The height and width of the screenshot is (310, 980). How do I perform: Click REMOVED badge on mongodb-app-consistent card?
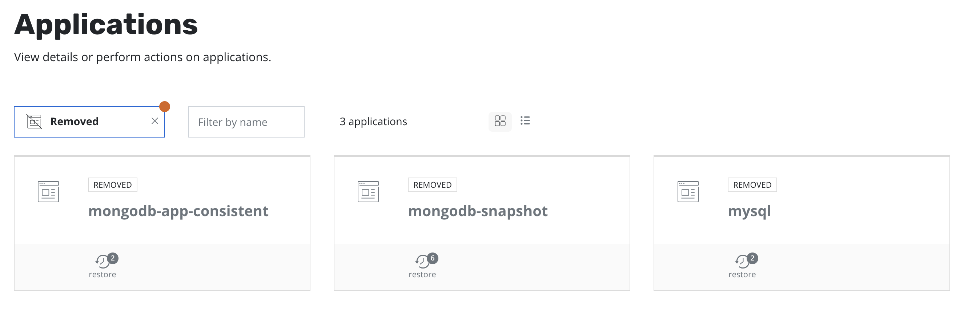[x=113, y=185]
